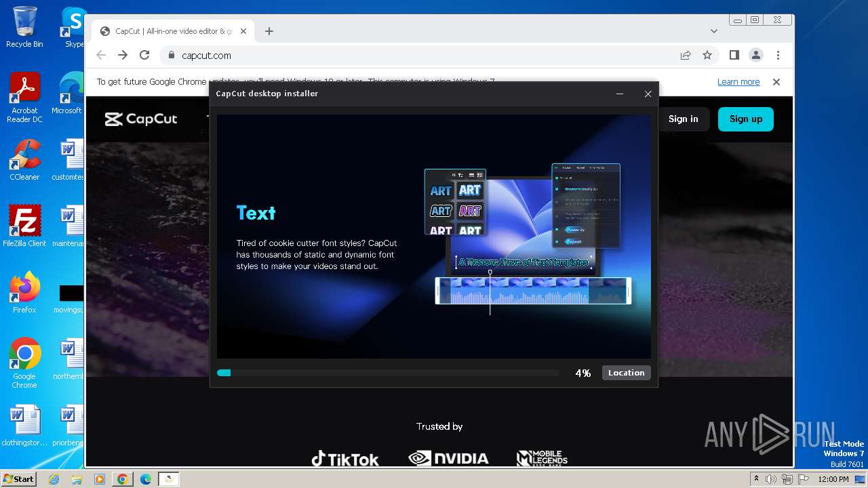Viewport: 868px width, 488px height.
Task: Maximize the Chrome window
Action: tap(755, 20)
